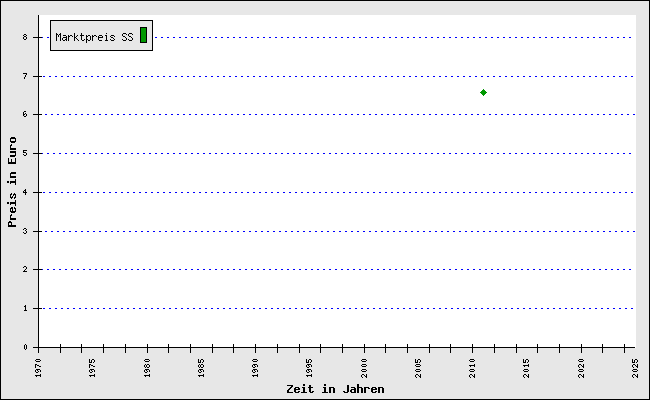Click the y-axis value 8
The image size is (650, 400).
click(x=25, y=37)
